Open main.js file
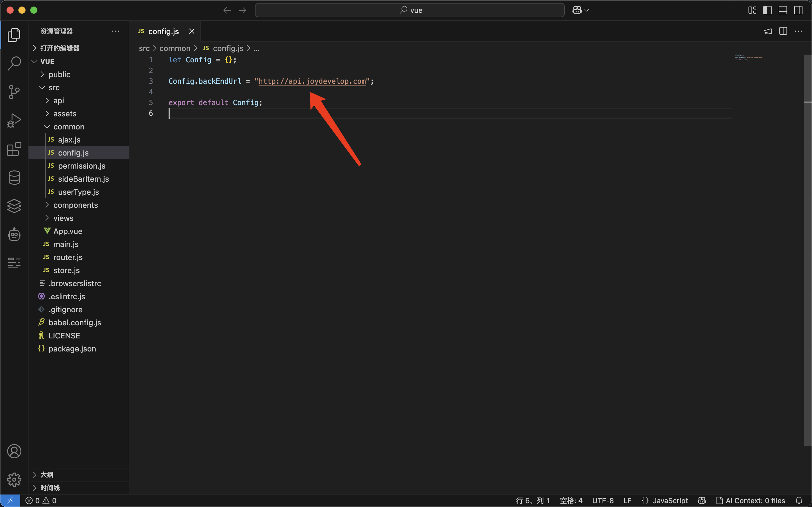 [x=79, y=244]
